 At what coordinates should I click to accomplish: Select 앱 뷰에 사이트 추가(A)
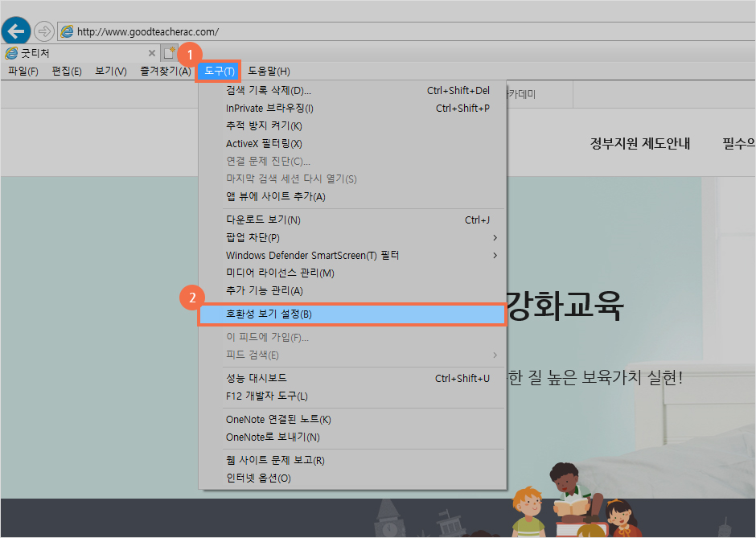coord(352,197)
